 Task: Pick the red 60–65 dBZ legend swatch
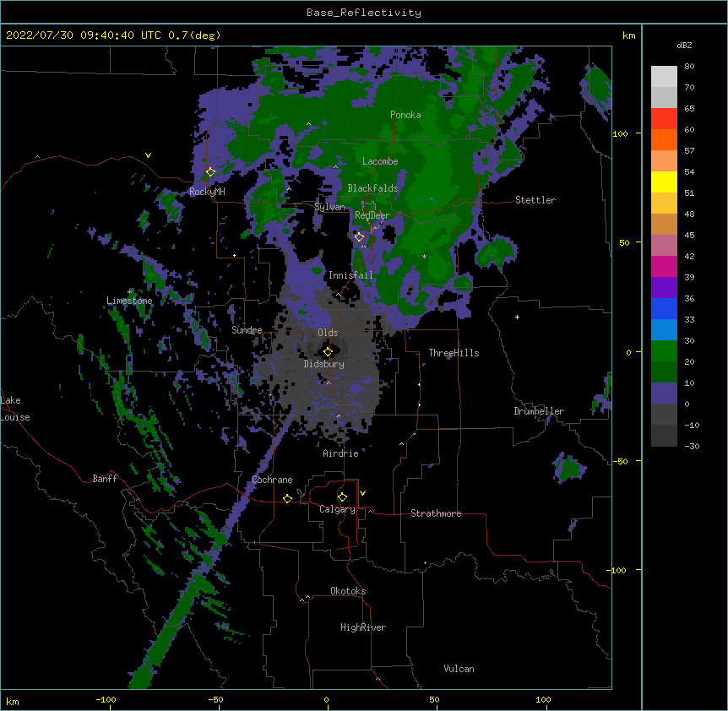[x=664, y=119]
